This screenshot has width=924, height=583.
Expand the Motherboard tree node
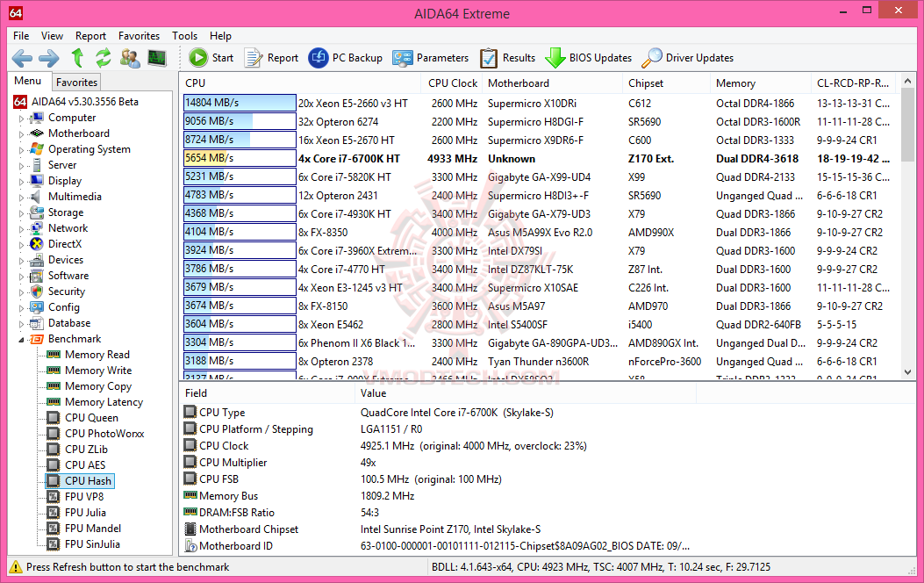[22, 134]
